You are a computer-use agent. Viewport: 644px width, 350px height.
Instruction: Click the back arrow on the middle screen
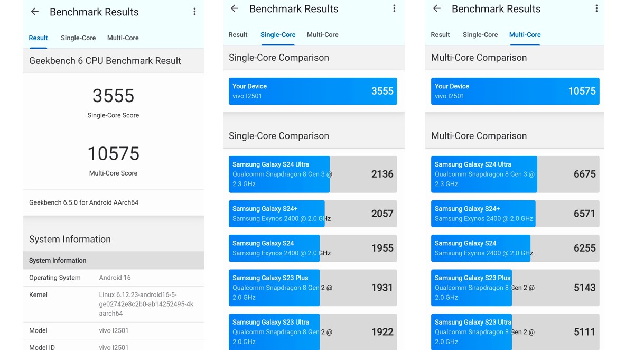(234, 8)
